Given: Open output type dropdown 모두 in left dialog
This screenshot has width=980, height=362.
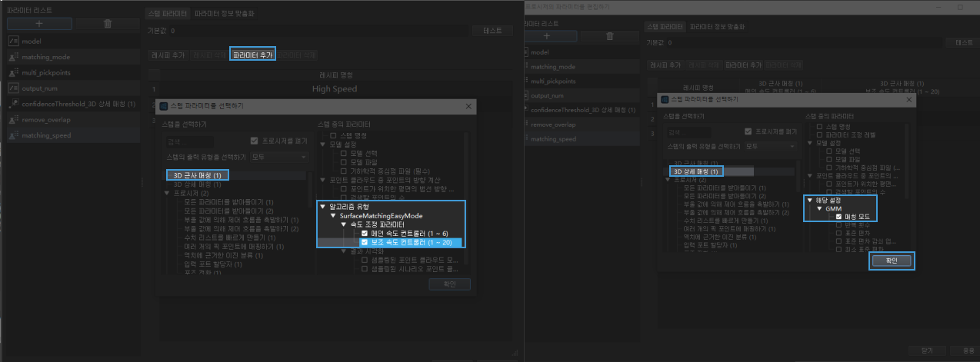Looking at the screenshot, I should pos(280,156).
